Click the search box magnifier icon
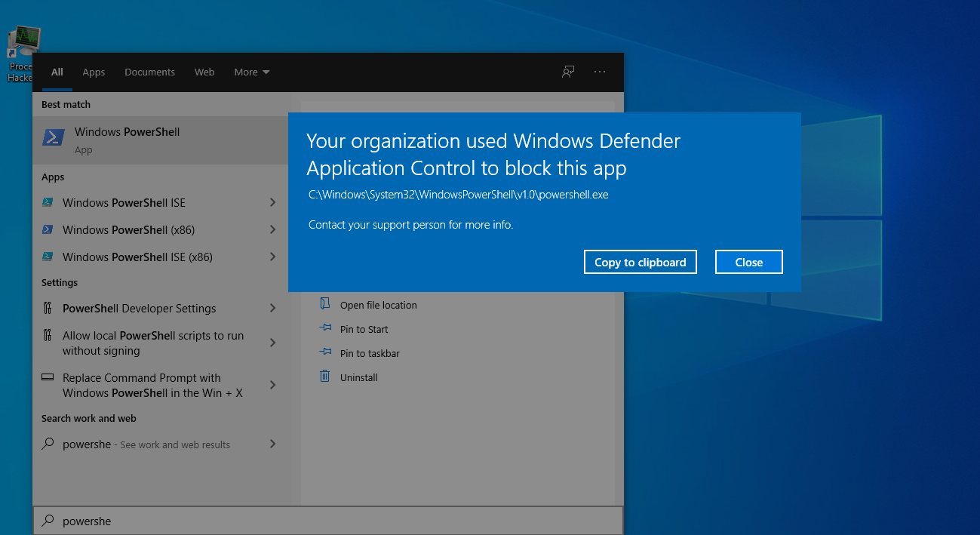Viewport: 980px width, 535px height. pos(48,521)
